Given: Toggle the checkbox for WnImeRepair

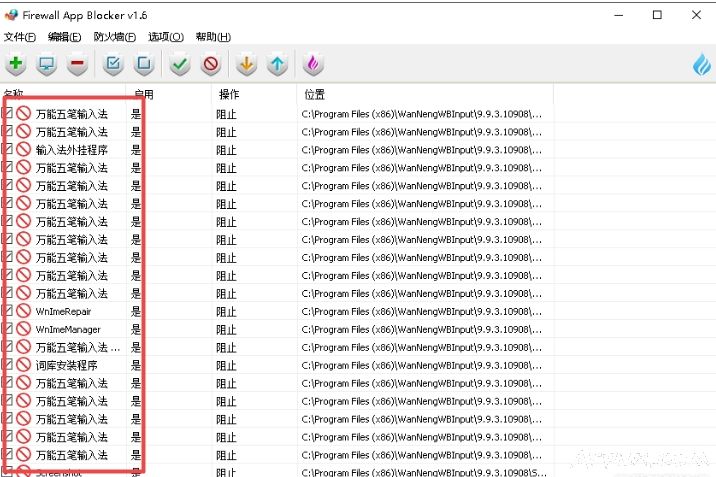Looking at the screenshot, I should pyautogui.click(x=7, y=310).
